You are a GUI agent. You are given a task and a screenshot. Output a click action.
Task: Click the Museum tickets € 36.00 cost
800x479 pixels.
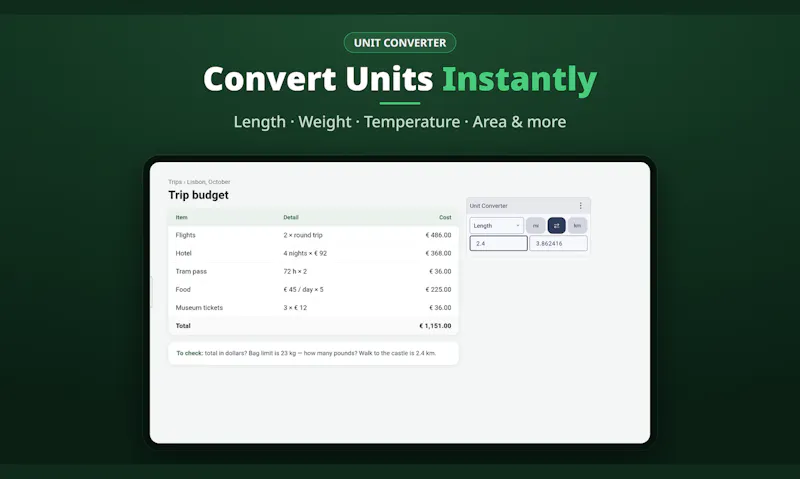440,308
